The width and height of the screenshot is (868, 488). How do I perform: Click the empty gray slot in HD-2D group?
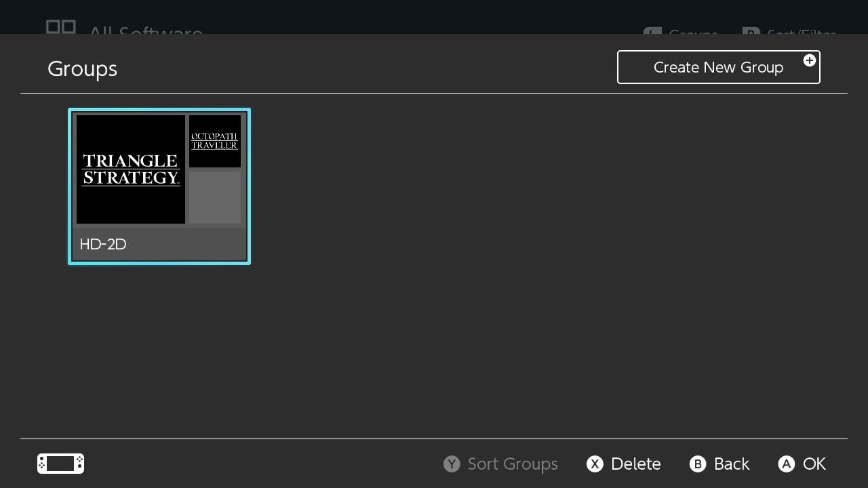(214, 197)
